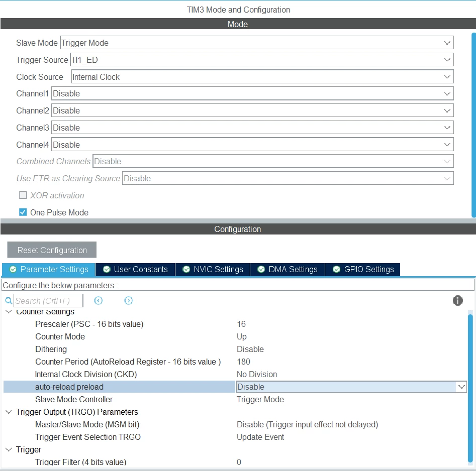The image size is (476, 471).
Task: Open the Trigger Source dropdown
Action: tap(262, 60)
